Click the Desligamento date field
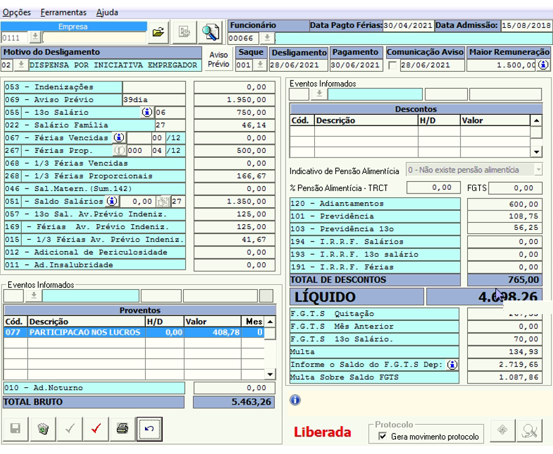 [x=299, y=65]
